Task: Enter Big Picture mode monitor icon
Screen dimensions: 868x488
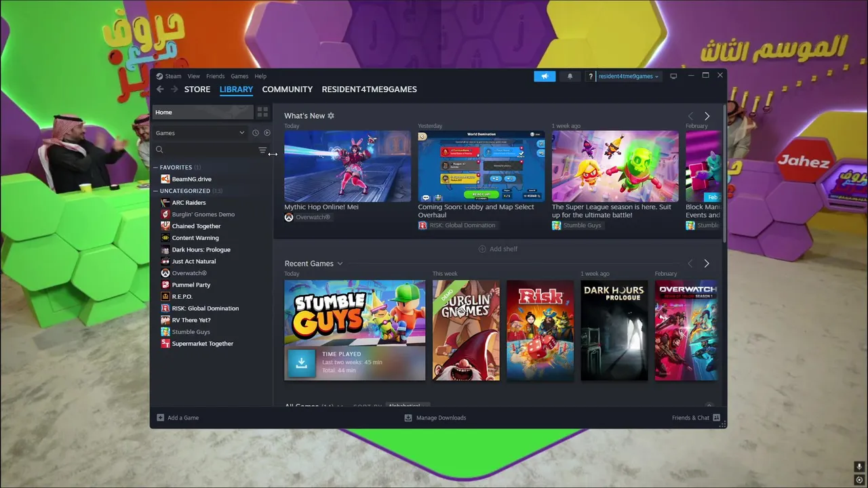Action: click(673, 76)
